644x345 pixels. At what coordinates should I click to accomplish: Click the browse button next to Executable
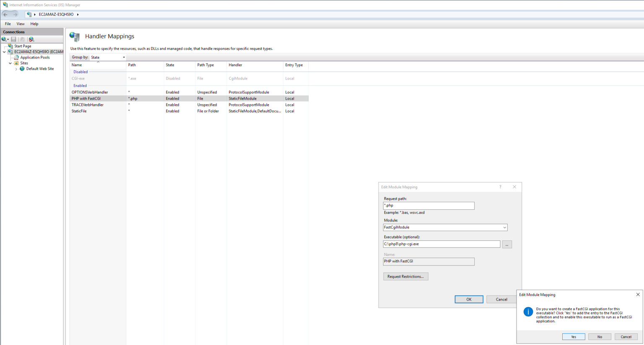click(x=507, y=244)
